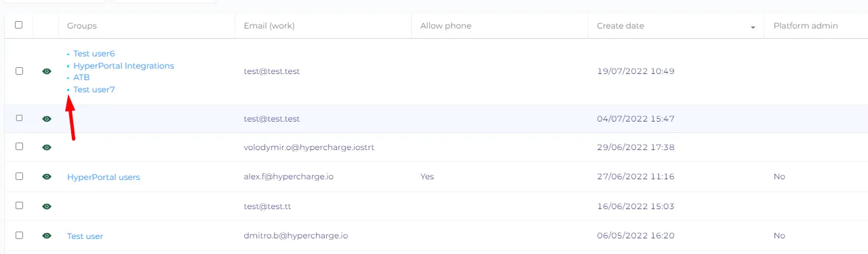This screenshot has width=868, height=254.
Task: Open the HyperPortal users group link
Action: pos(103,177)
